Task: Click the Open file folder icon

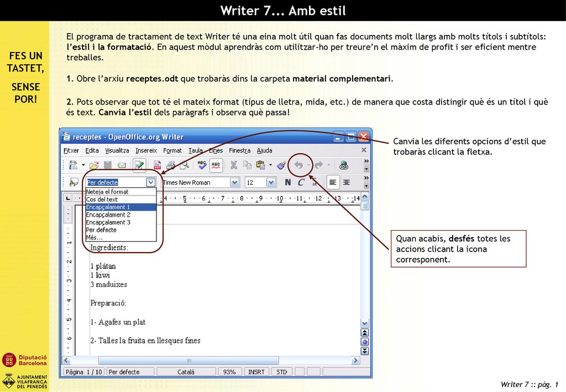Action: click(x=94, y=165)
